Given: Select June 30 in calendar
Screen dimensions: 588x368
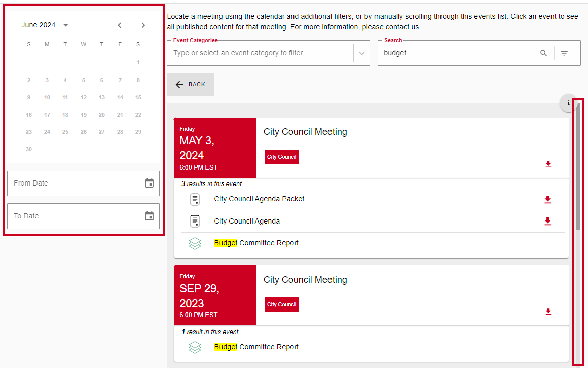Looking at the screenshot, I should [x=29, y=150].
